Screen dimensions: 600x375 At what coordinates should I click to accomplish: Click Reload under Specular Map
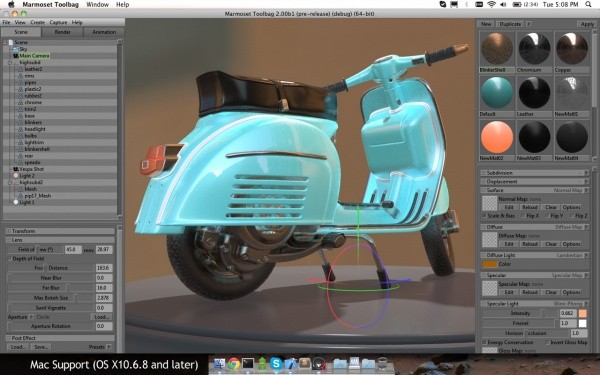tap(530, 292)
